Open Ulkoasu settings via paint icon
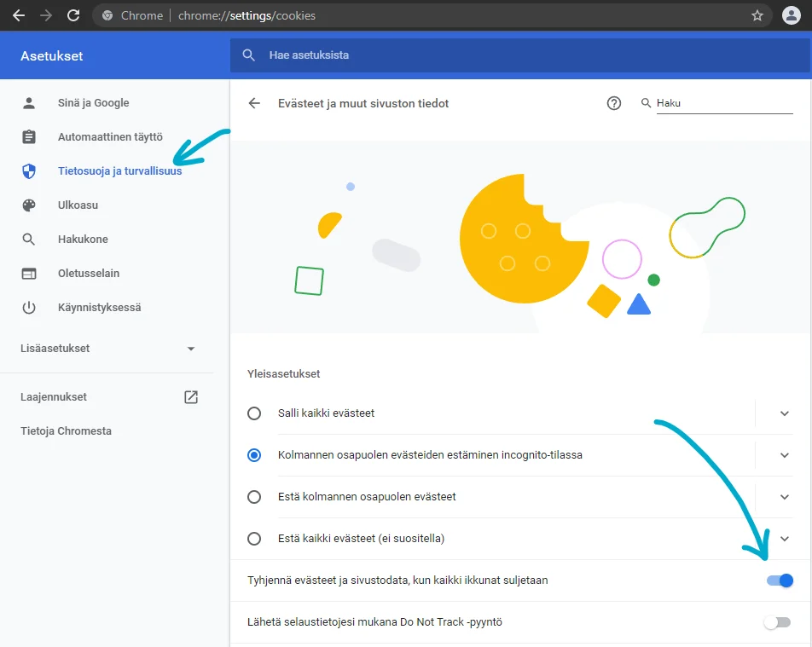 pos(29,205)
